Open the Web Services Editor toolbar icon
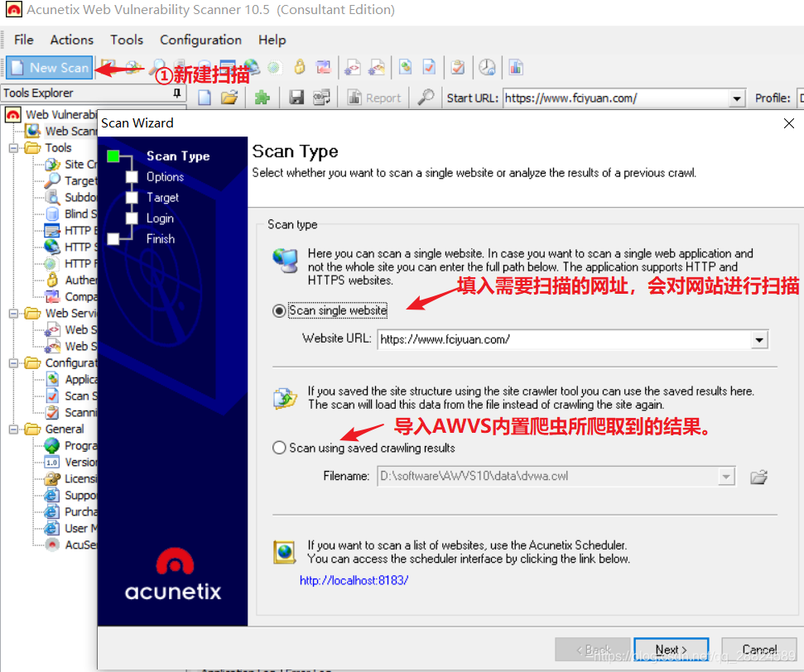The image size is (804, 672). click(377, 67)
